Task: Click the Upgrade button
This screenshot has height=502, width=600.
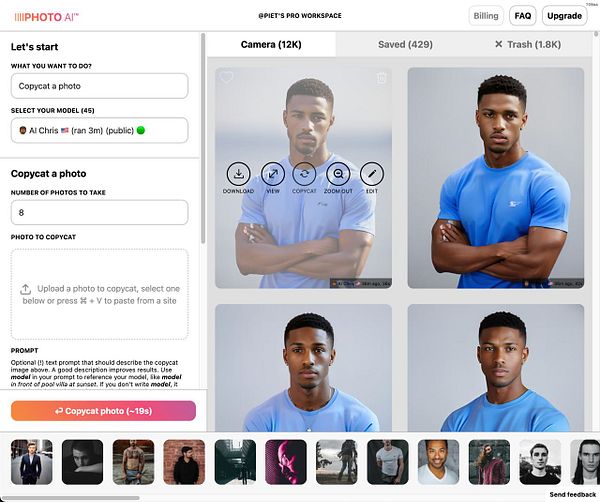Action: click(x=564, y=16)
